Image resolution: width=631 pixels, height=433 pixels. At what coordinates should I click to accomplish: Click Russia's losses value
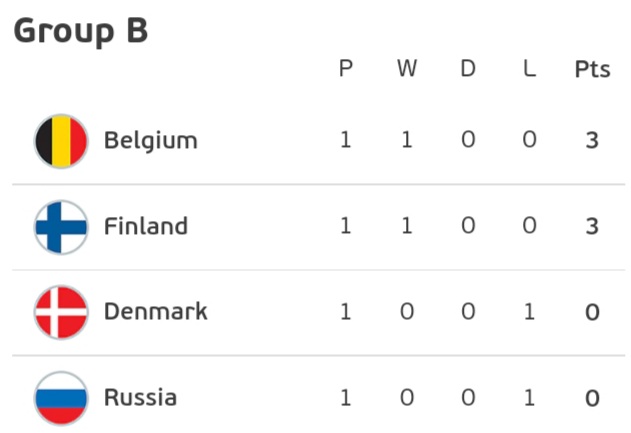[x=529, y=399]
